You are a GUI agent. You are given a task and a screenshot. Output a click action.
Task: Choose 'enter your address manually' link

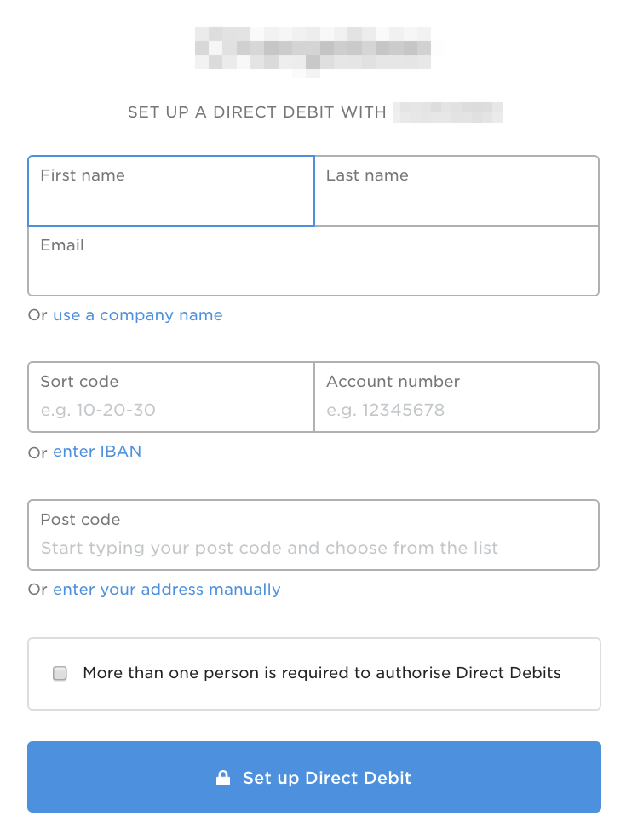tap(167, 590)
